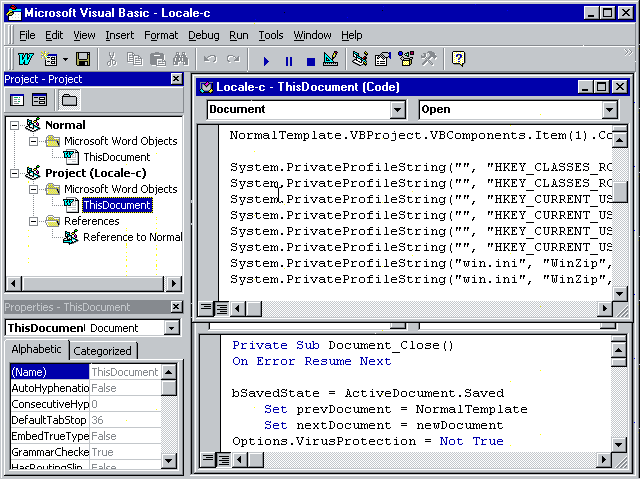This screenshot has height=480, width=640.
Task: Select Reference to Normal item
Action: (x=132, y=237)
